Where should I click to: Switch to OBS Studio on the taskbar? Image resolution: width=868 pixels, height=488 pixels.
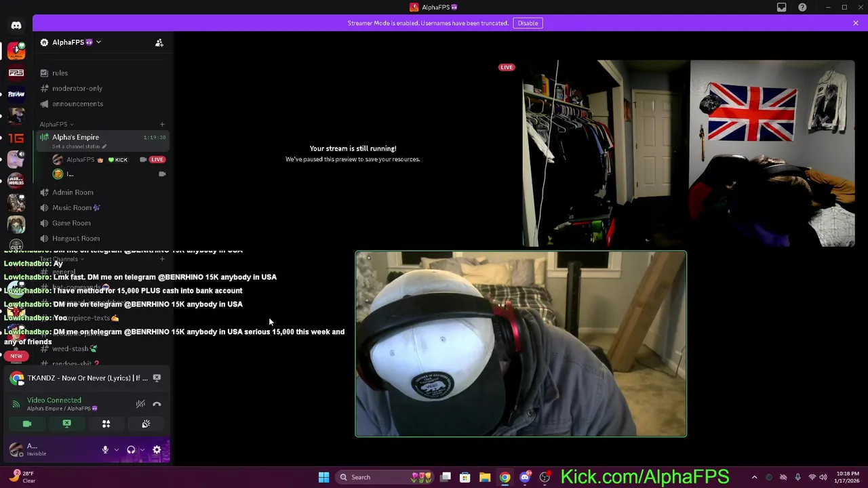pos(545,477)
